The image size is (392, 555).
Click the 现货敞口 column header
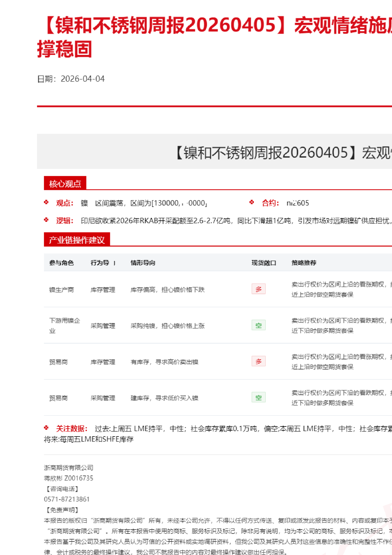264,263
